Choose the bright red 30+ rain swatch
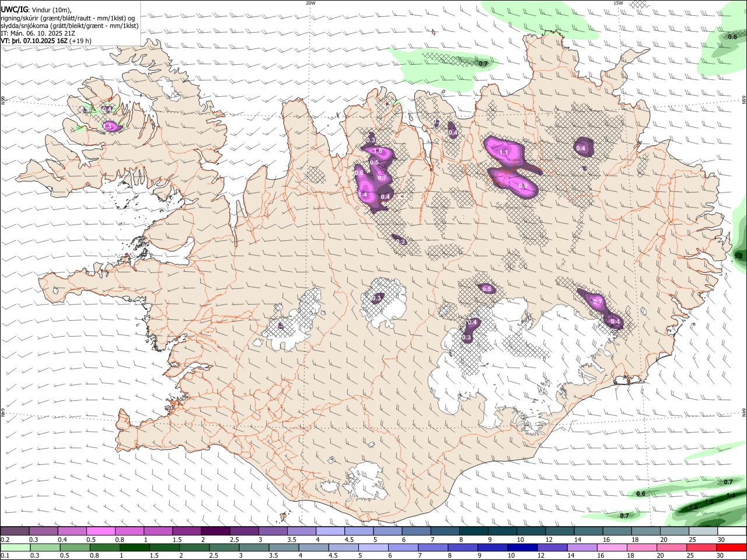The image size is (747, 560). (731, 547)
